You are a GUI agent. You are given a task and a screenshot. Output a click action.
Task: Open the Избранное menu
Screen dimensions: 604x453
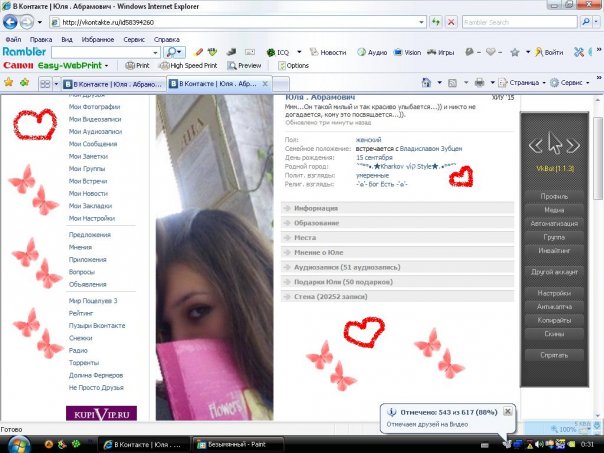pos(96,39)
